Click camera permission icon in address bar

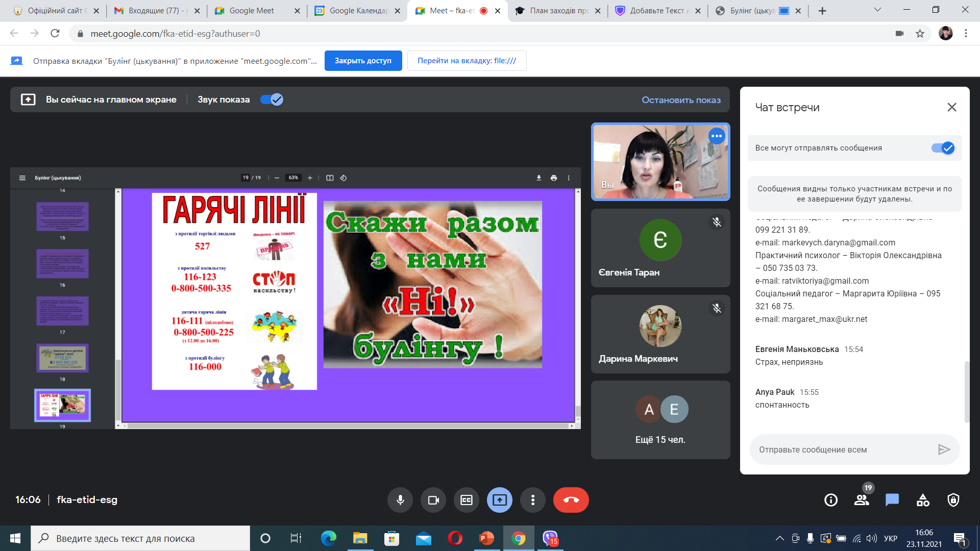click(x=899, y=34)
